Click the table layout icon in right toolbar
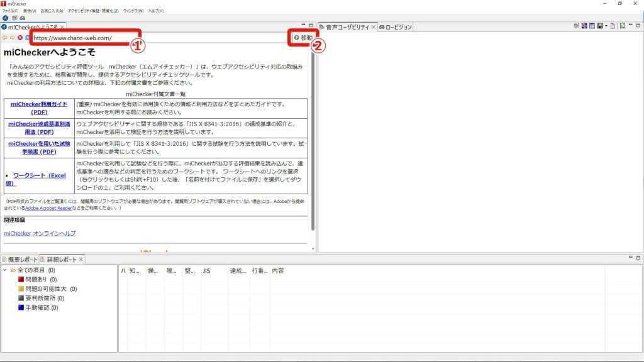This screenshot has width=644, height=362. pyautogui.click(x=592, y=26)
